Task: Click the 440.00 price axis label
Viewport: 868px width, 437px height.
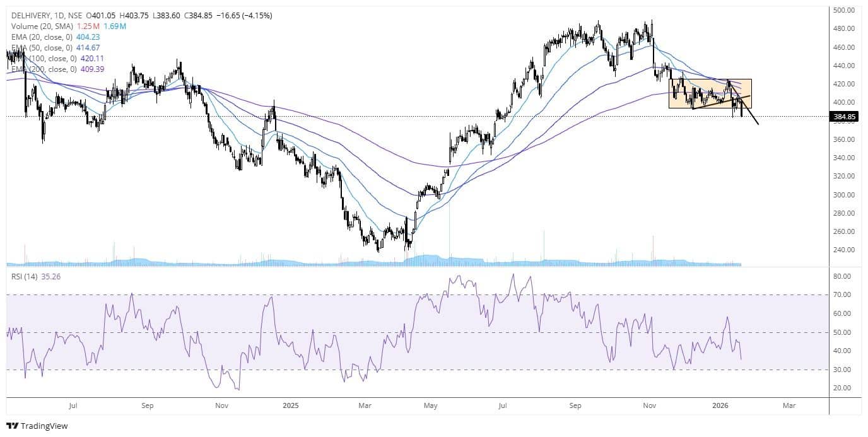Action: [x=843, y=66]
